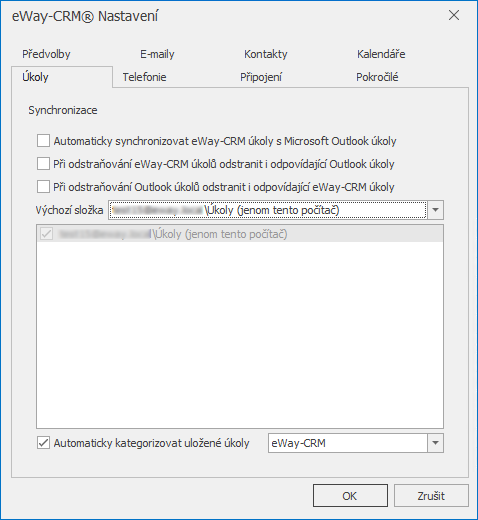This screenshot has height=520, width=478.
Task: Open the Předvolby tab
Action: tap(46, 54)
